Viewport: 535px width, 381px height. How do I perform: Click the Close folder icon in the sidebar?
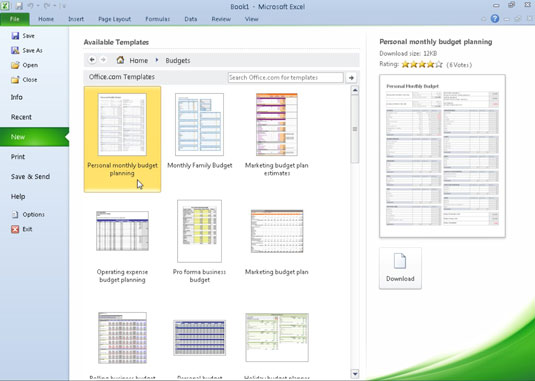pyautogui.click(x=15, y=80)
